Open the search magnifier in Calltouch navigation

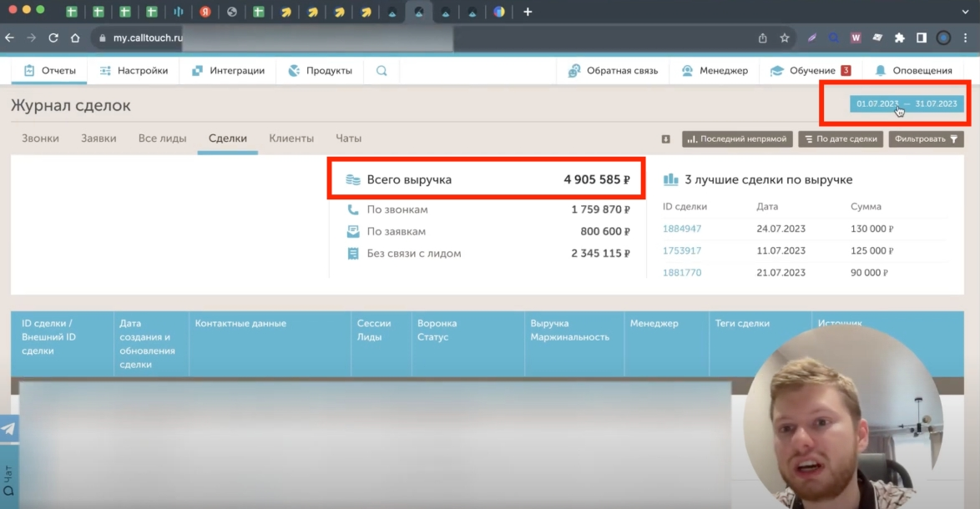381,71
